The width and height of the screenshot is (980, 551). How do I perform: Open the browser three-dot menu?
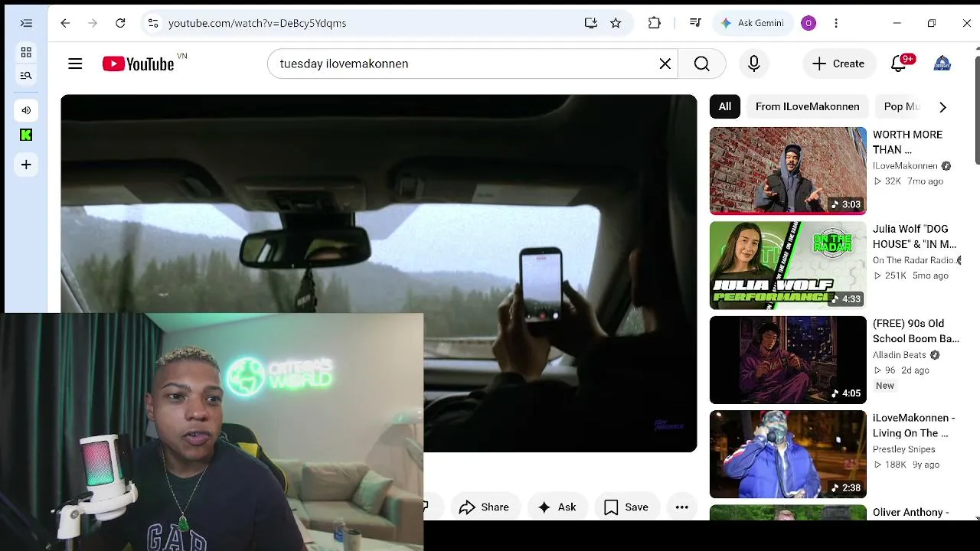click(836, 23)
